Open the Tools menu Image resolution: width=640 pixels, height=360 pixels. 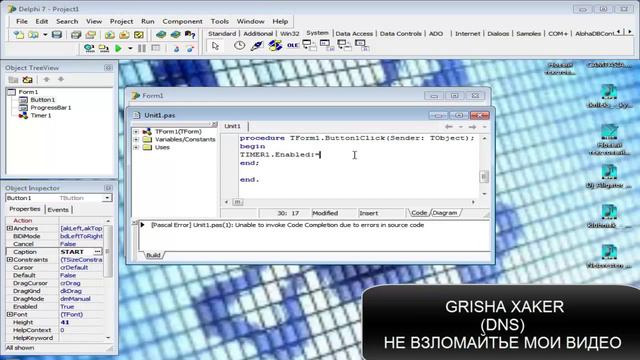[220, 21]
